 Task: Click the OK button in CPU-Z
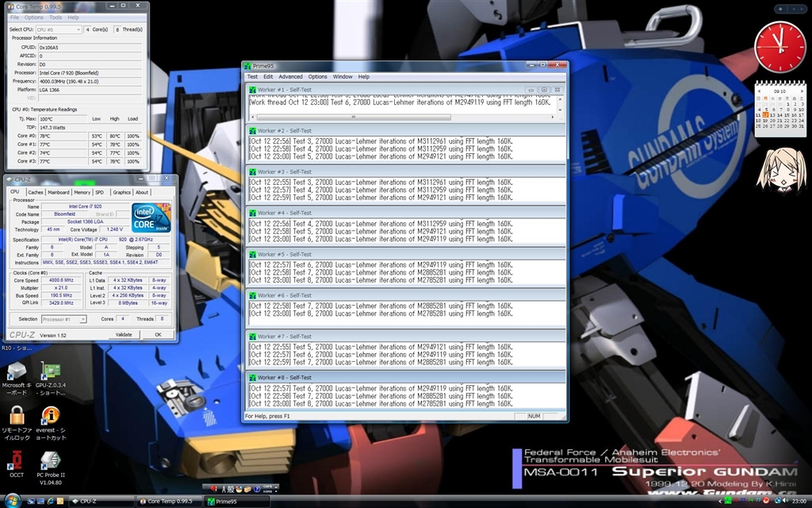[158, 335]
